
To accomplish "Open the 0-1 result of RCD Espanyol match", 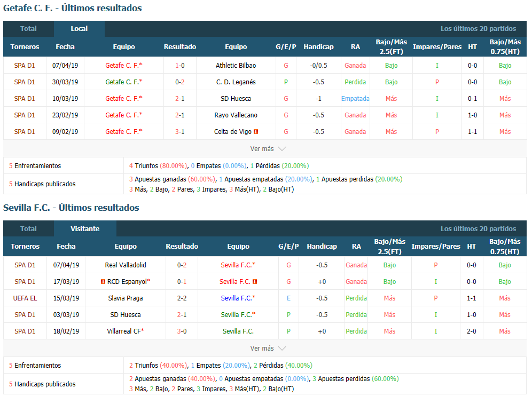I will pos(182,281).
